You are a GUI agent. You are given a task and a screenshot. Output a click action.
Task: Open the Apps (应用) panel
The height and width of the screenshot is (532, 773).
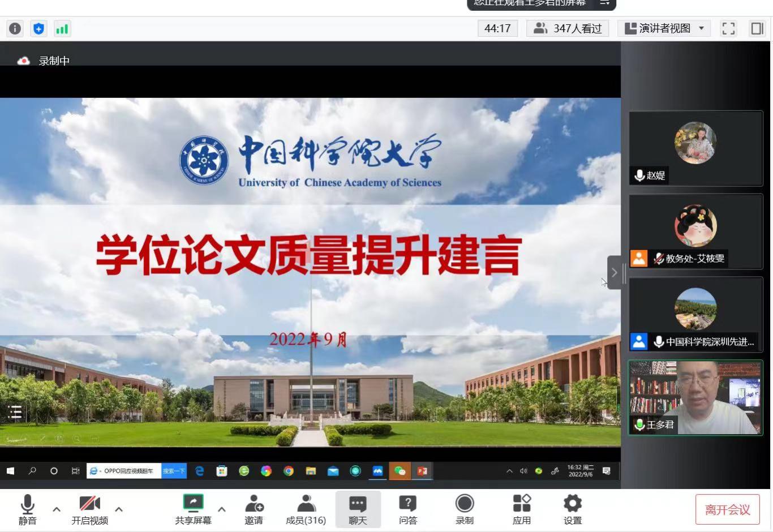(x=521, y=509)
